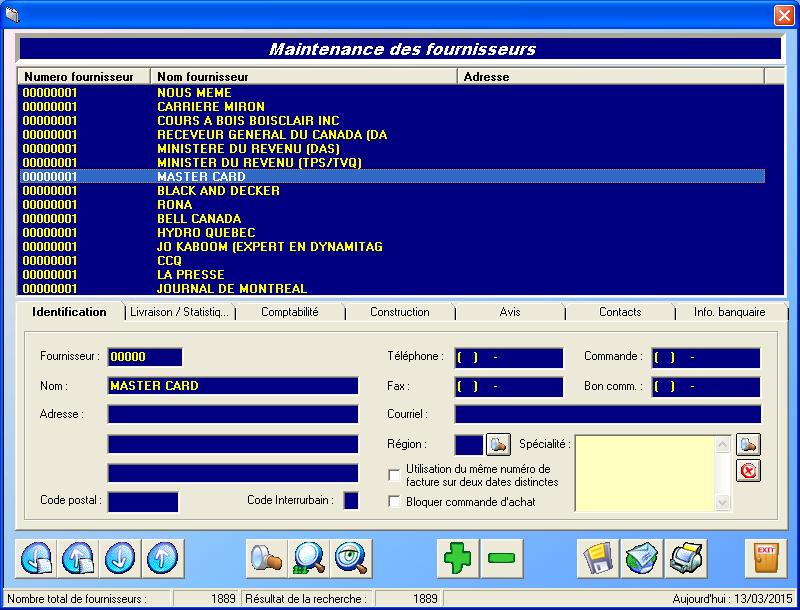800x610 pixels.
Task: Toggle same invoice number on distinct dates checkbox
Action: click(x=395, y=475)
